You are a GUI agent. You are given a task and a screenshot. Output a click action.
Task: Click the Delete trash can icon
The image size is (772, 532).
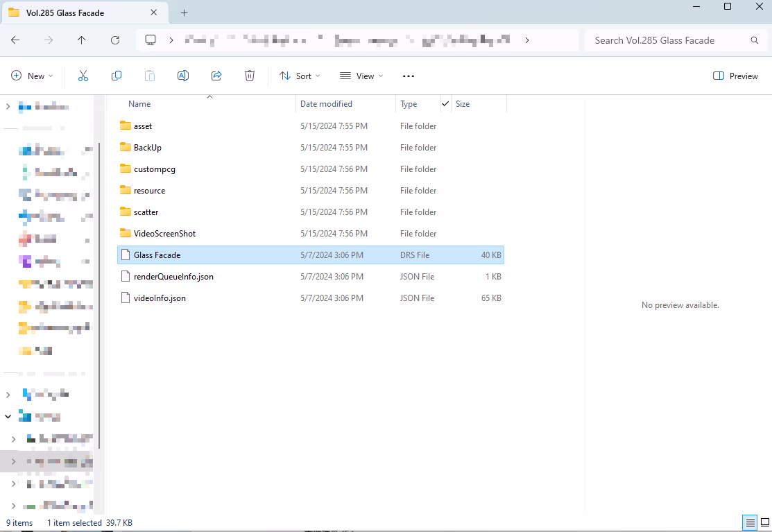click(x=250, y=76)
